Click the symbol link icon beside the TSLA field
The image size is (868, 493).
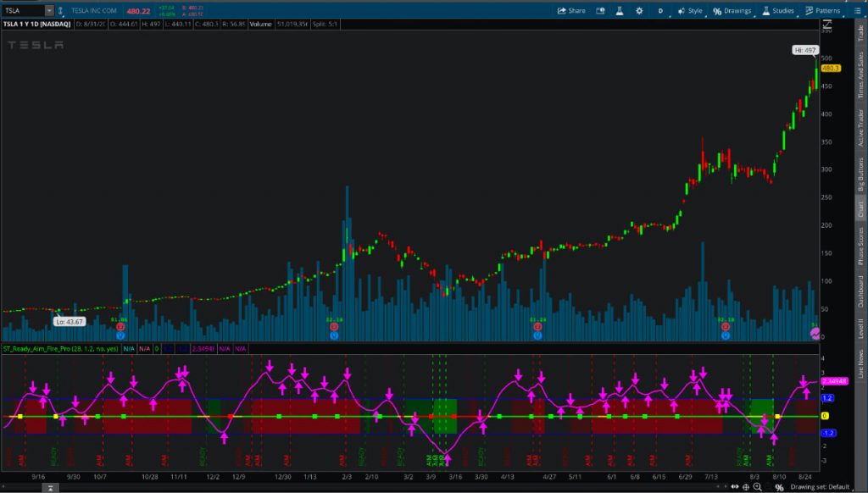(61, 10)
